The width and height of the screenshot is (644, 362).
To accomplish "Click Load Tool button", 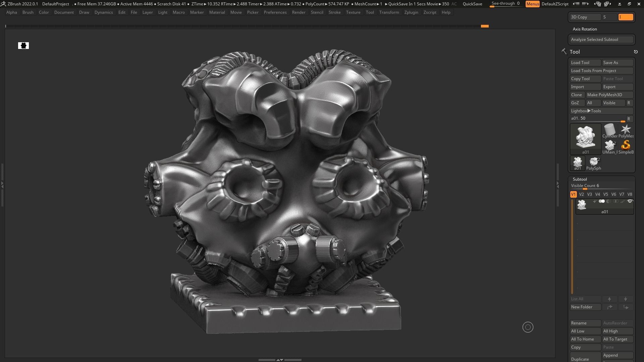I will coord(585,63).
